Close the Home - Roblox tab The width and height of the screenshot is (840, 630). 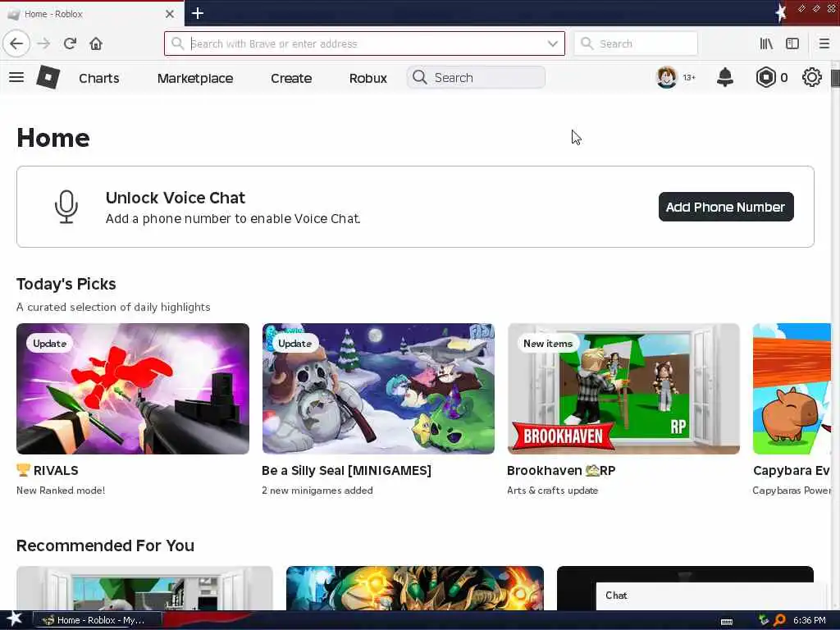169,14
